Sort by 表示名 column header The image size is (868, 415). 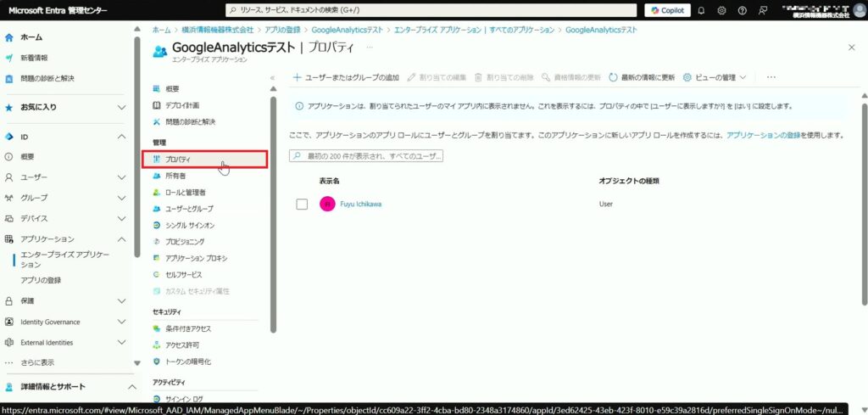[328, 181]
